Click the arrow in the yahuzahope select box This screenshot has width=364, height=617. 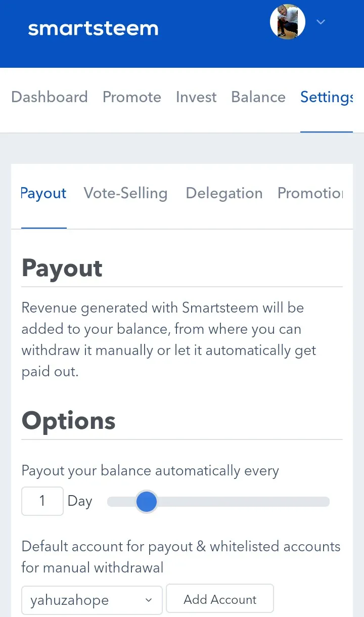149,600
